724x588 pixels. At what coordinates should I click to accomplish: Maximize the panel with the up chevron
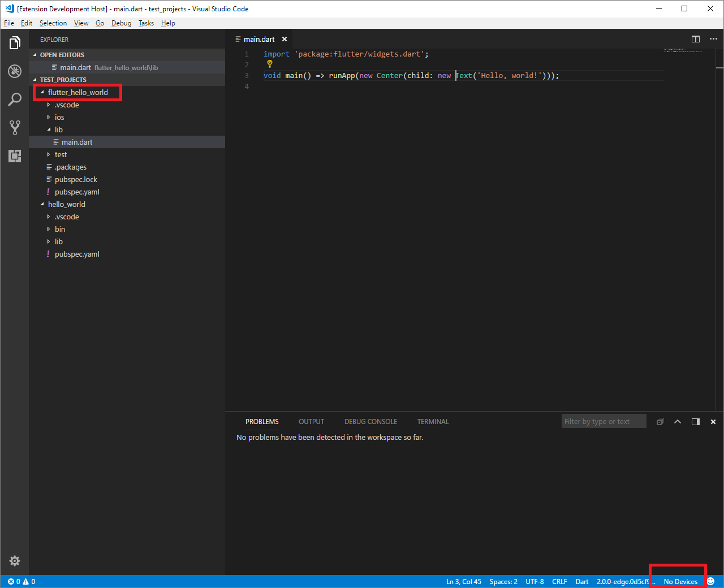[x=678, y=422]
